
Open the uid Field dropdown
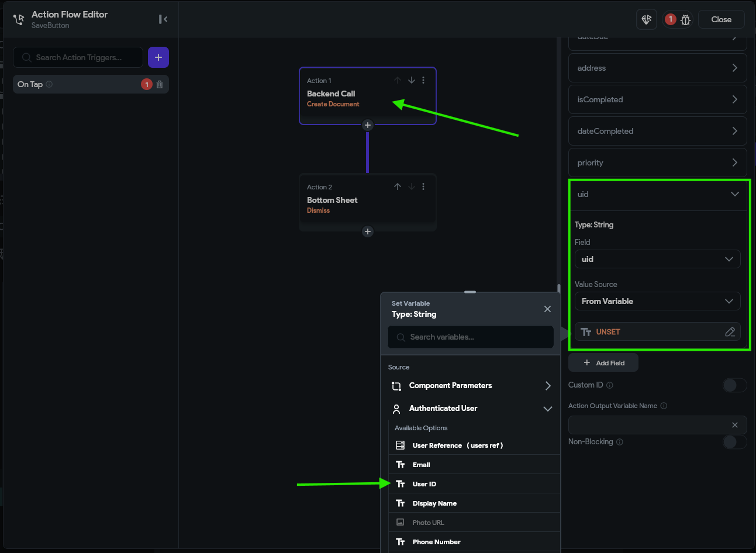(x=658, y=259)
